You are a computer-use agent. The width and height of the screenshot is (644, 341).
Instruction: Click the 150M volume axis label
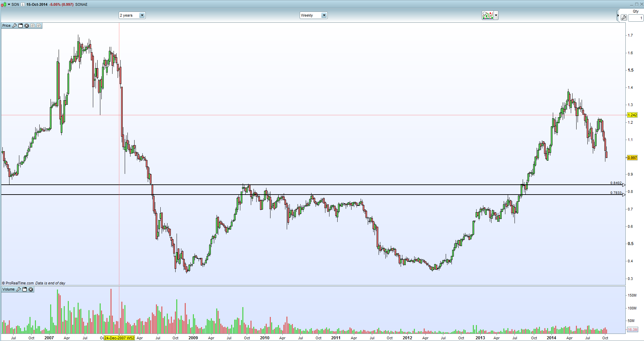click(x=632, y=295)
